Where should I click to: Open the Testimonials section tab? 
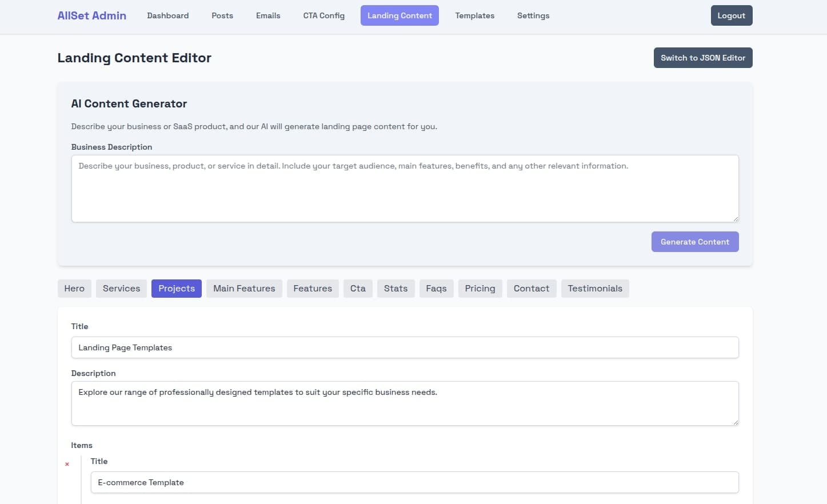[595, 288]
